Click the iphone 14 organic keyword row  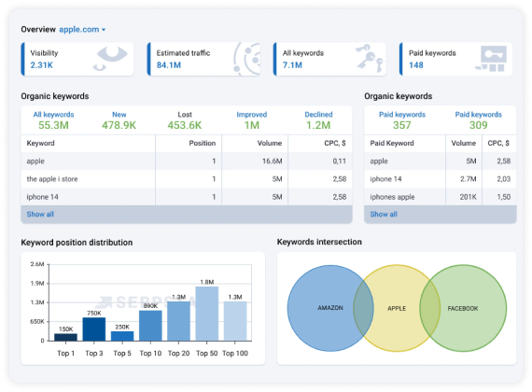tap(187, 197)
